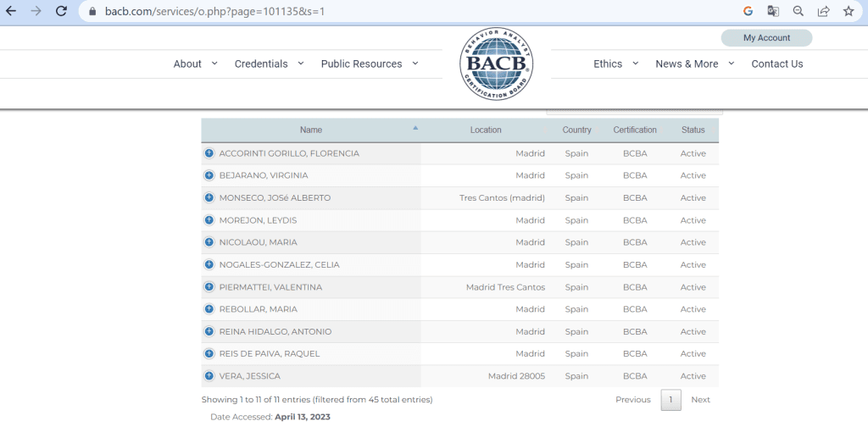Click the BACB logo in header
The height and width of the screenshot is (438, 868).
coord(496,64)
